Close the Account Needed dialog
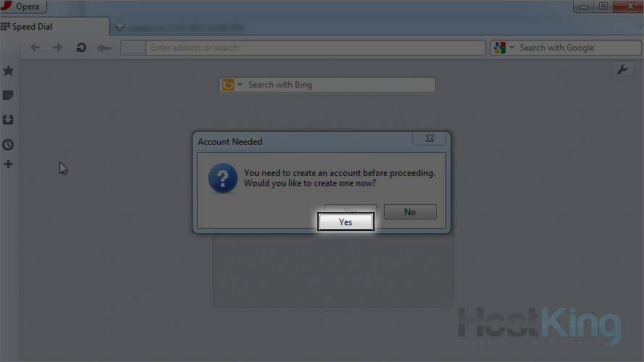The height and width of the screenshot is (362, 644). coord(429,139)
